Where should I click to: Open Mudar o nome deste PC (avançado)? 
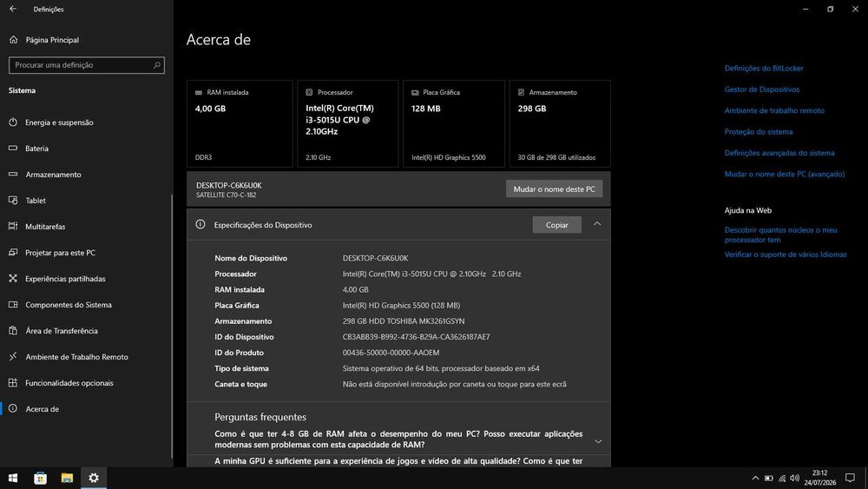coord(785,174)
